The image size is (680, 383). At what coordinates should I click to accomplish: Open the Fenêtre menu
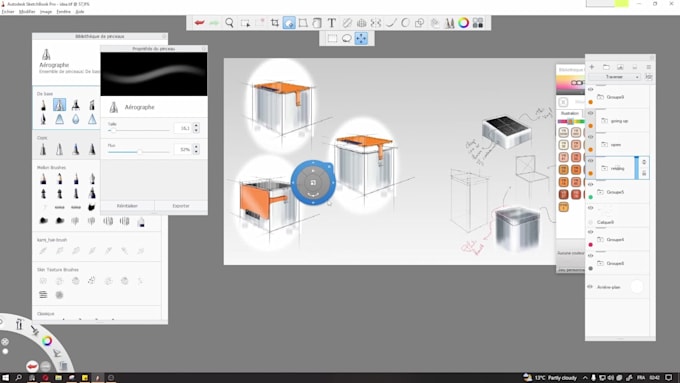click(x=64, y=12)
